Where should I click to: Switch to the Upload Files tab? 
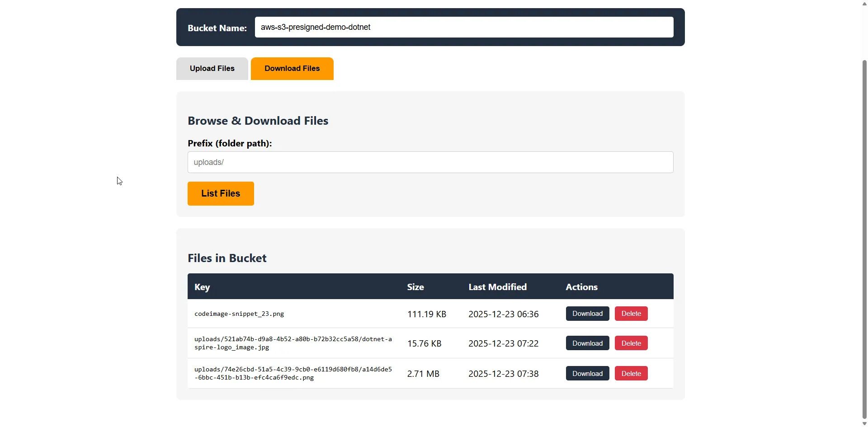212,68
